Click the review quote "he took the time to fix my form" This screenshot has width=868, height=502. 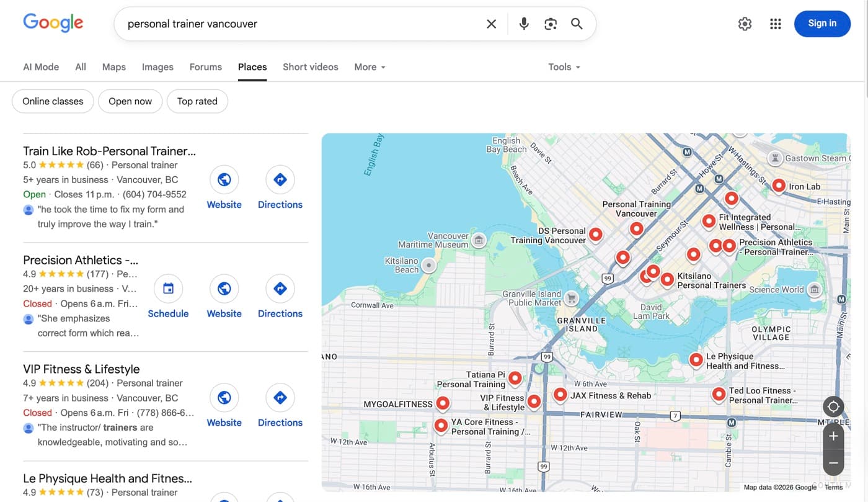(111, 217)
